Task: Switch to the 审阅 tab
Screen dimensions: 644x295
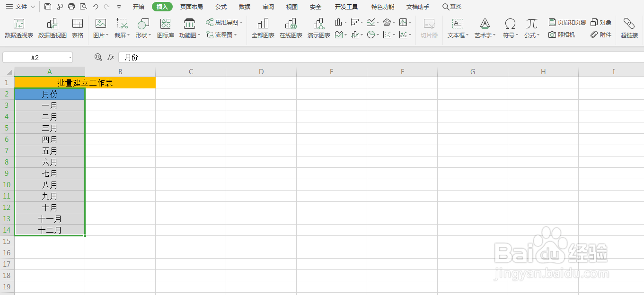Action: click(268, 7)
